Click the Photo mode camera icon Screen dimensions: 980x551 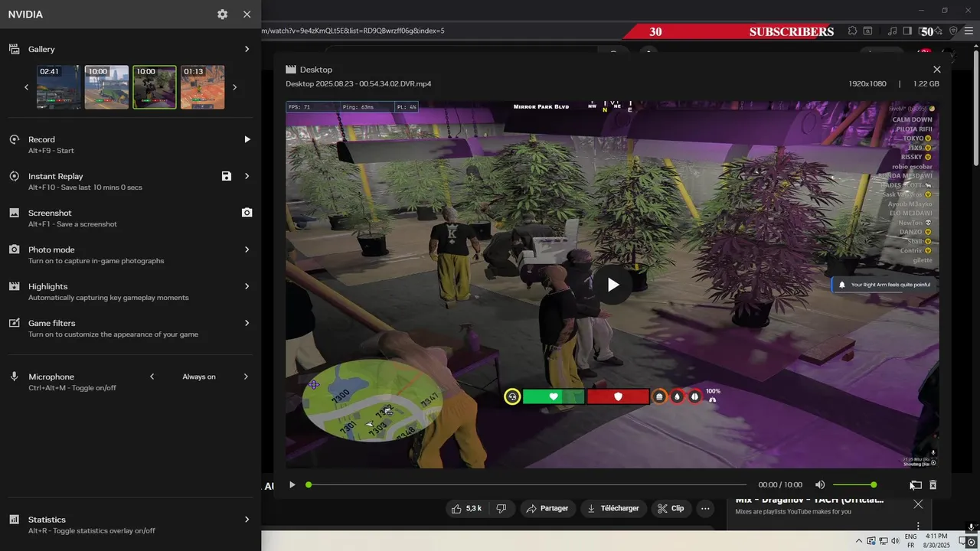point(14,249)
